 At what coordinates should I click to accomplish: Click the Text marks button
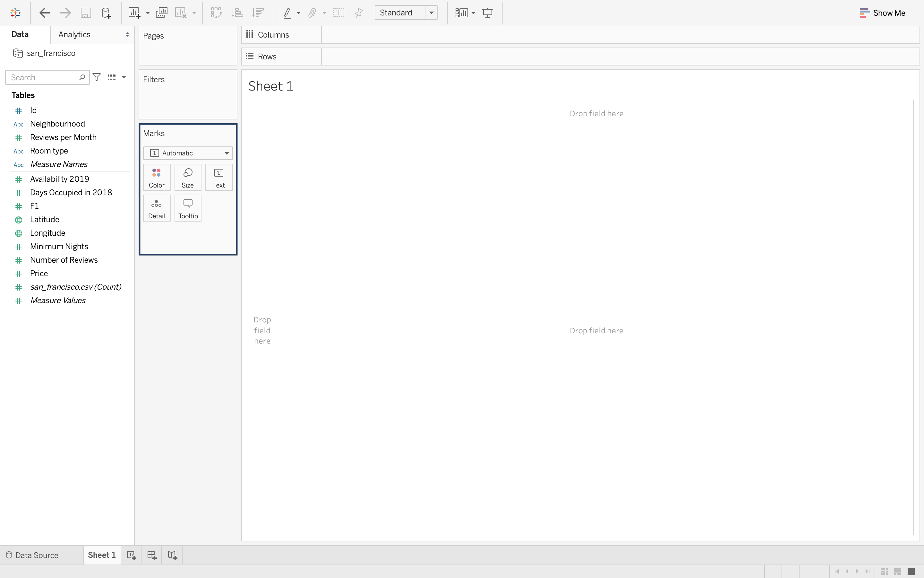pos(219,177)
